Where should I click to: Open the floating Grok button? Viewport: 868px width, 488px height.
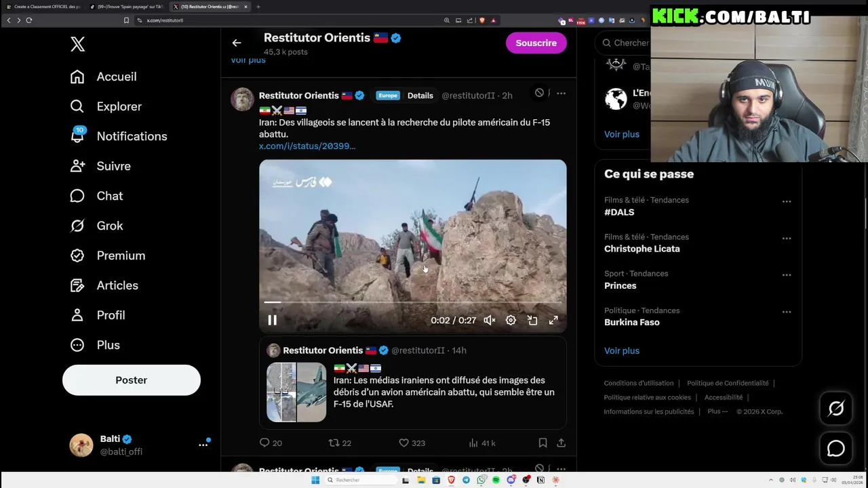pos(835,408)
